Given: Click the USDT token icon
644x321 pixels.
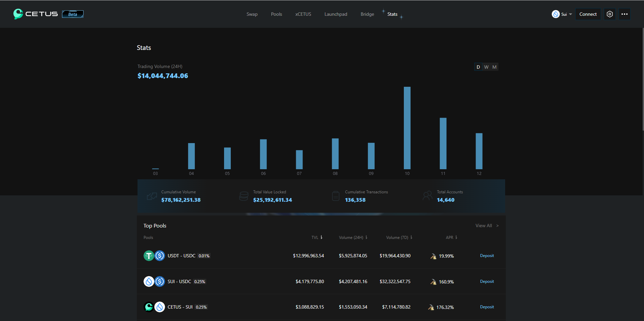Looking at the screenshot, I should [x=149, y=256].
